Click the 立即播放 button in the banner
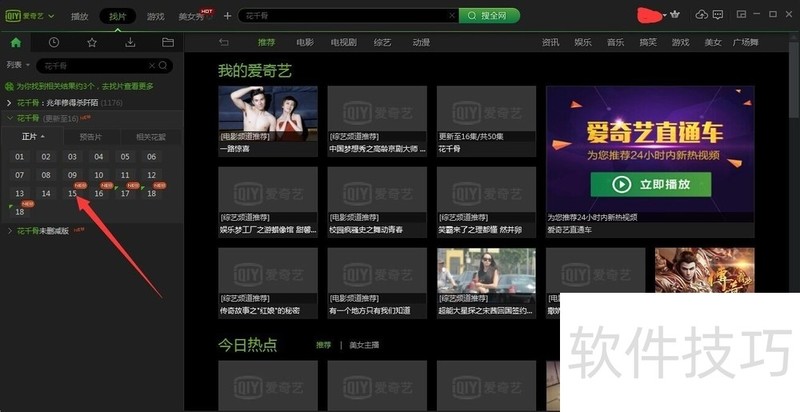The height and width of the screenshot is (412, 800). point(651,184)
